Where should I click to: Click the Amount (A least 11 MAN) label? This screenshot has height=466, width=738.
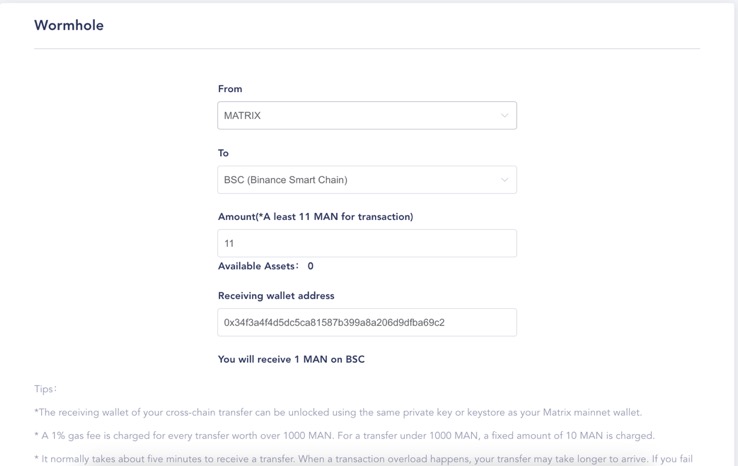tap(315, 217)
